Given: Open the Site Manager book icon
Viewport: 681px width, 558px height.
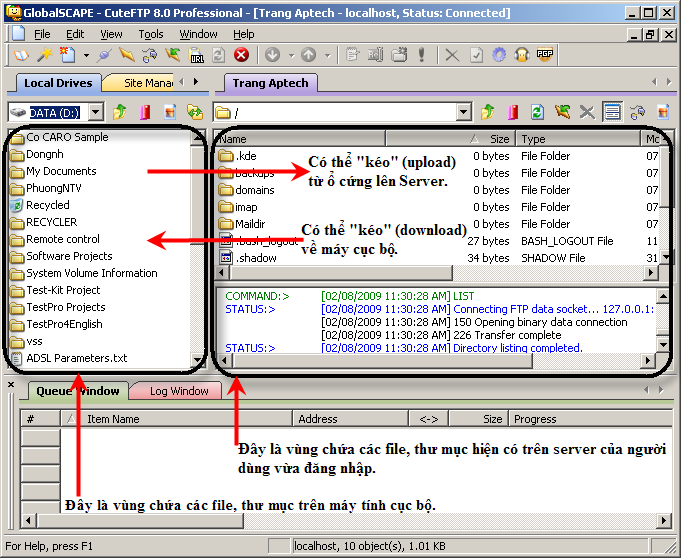Looking at the screenshot, I should (21, 55).
